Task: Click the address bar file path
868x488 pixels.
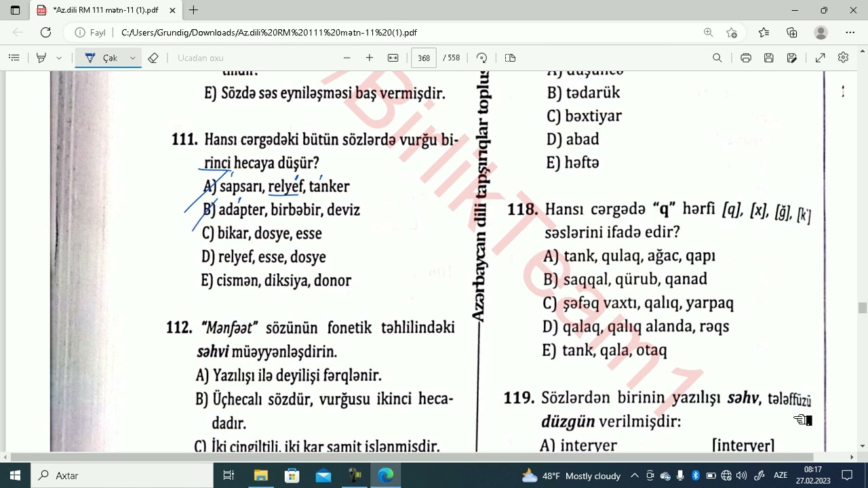Action: [x=269, y=33]
